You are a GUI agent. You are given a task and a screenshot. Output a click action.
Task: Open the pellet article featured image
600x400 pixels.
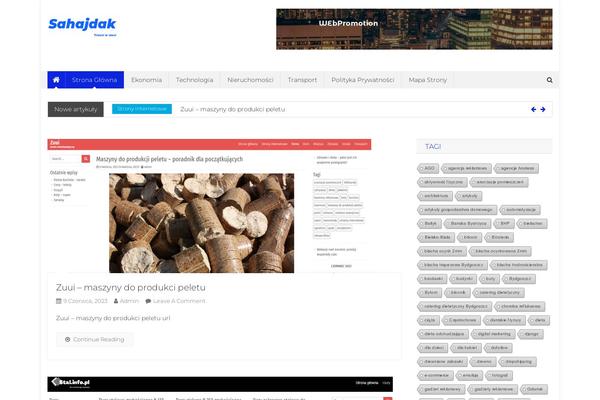[209, 206]
